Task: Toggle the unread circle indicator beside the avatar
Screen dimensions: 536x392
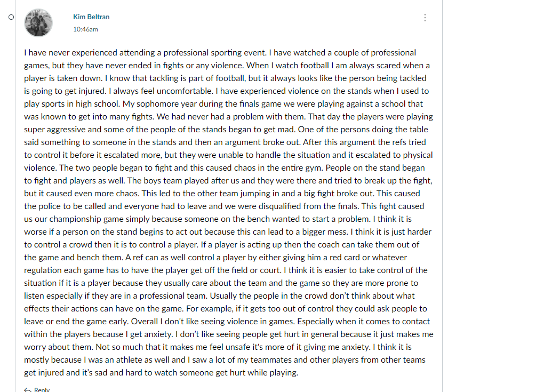Action: 11,17
